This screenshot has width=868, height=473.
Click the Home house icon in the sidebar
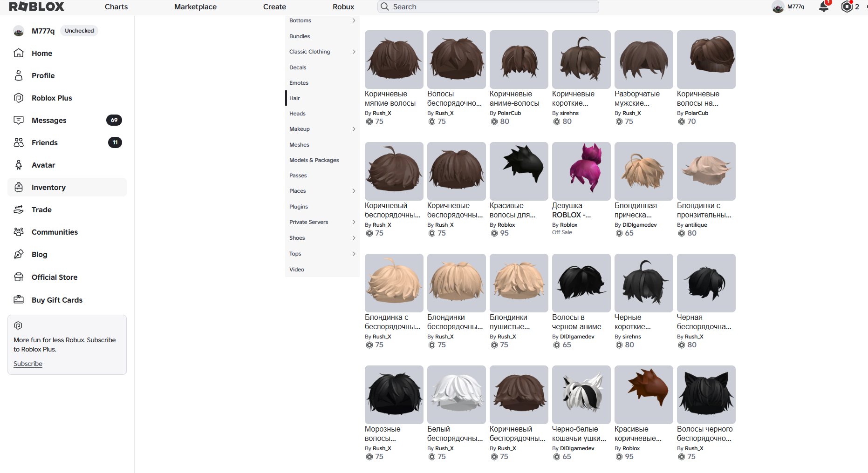click(x=19, y=53)
